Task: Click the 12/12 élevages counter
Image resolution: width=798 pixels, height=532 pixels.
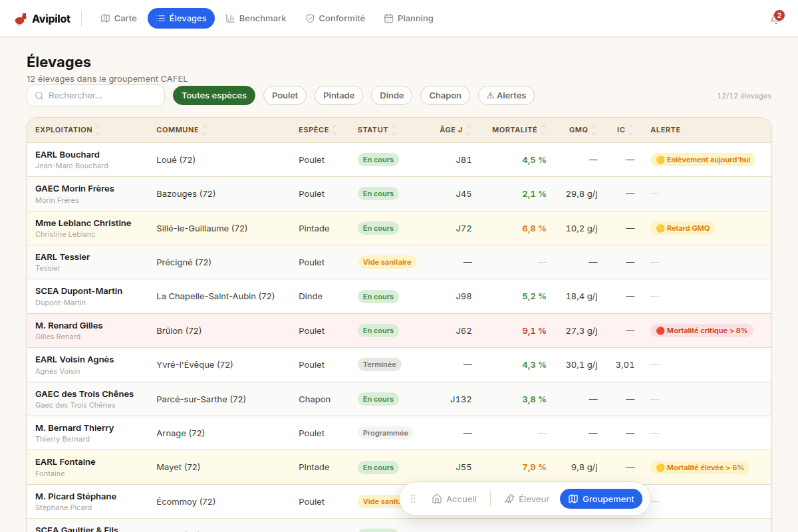Action: (744, 96)
